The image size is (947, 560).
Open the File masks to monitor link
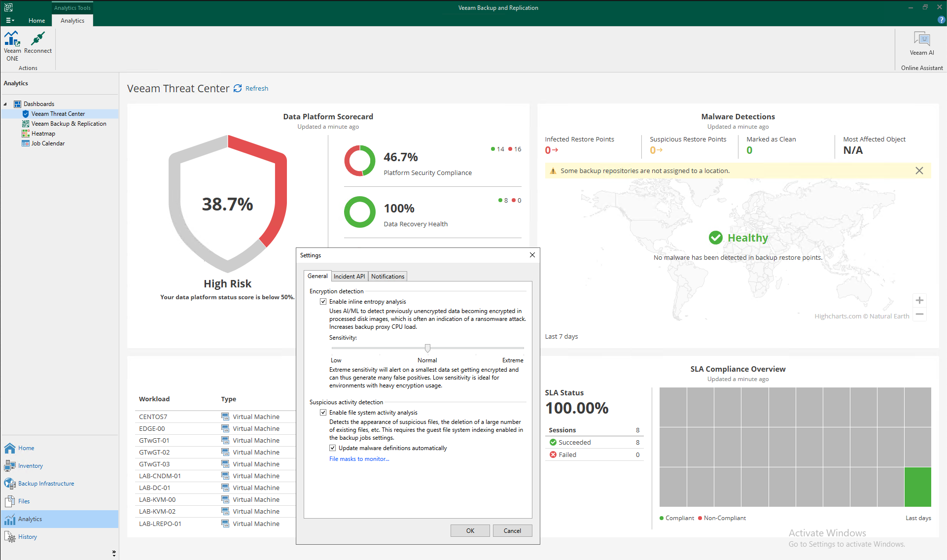pyautogui.click(x=359, y=459)
